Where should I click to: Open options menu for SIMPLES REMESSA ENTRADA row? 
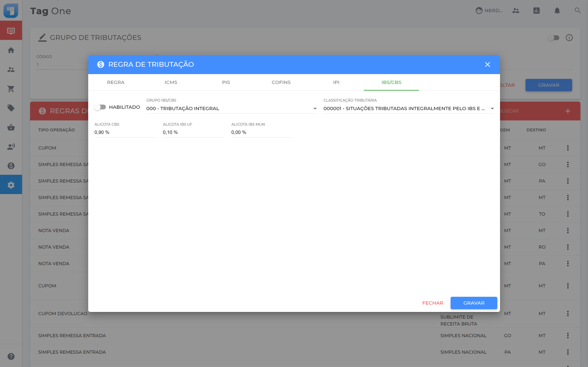click(568, 335)
